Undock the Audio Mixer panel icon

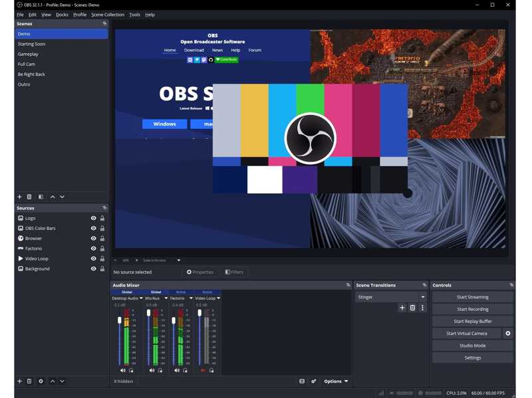point(348,285)
